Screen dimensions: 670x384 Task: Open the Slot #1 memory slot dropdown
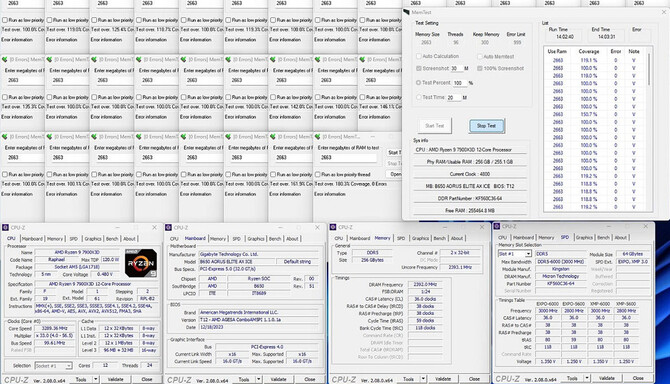coord(528,254)
